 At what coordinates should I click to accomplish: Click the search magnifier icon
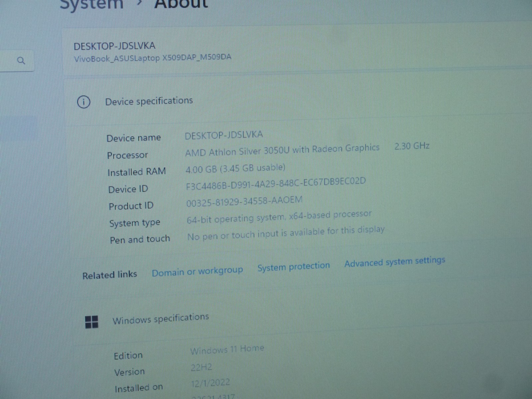(x=21, y=61)
